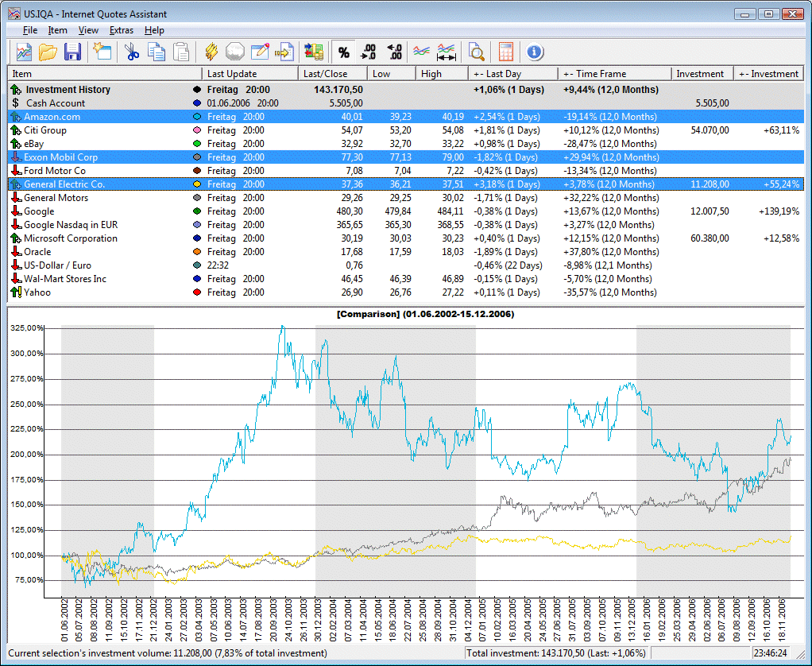Click the lightning bolt update quotes icon

(211, 52)
